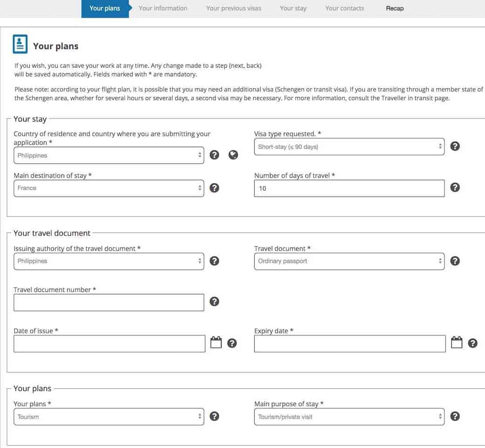Go to the Your previous visas step
Image resolution: width=485 pixels, height=448 pixels.
pos(233,8)
